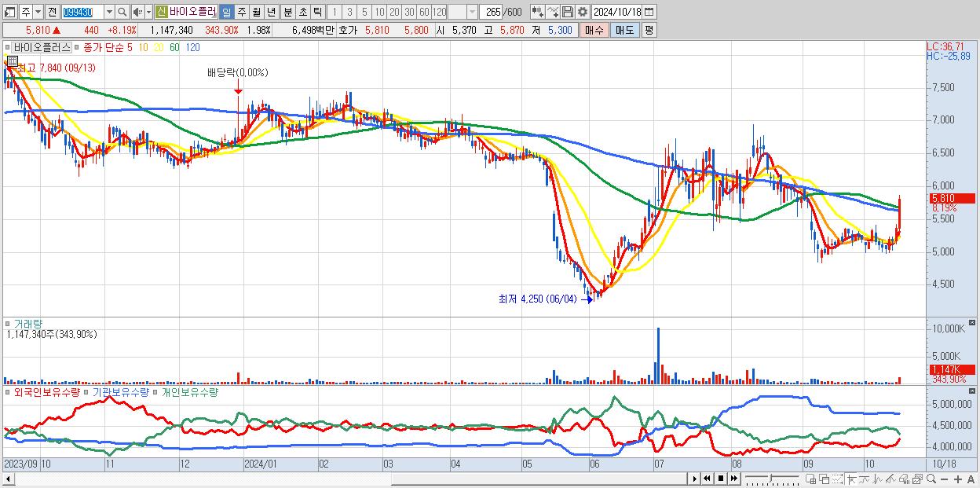Click the data table grid icon on chart
The height and width of the screenshot is (488, 980).
[11, 61]
